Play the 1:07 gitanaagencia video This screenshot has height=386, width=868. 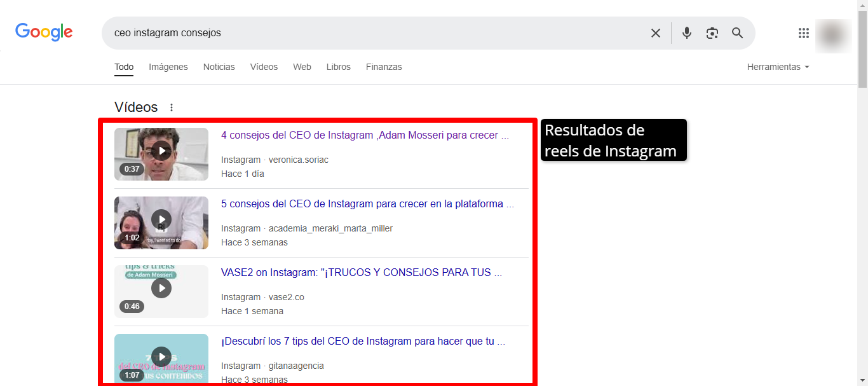161,358
